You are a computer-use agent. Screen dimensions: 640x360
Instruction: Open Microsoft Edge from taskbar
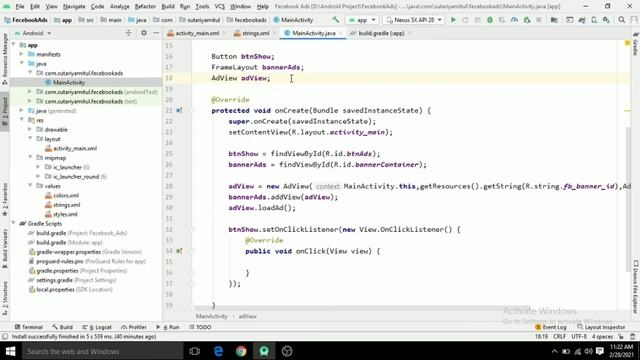pyautogui.click(x=218, y=351)
